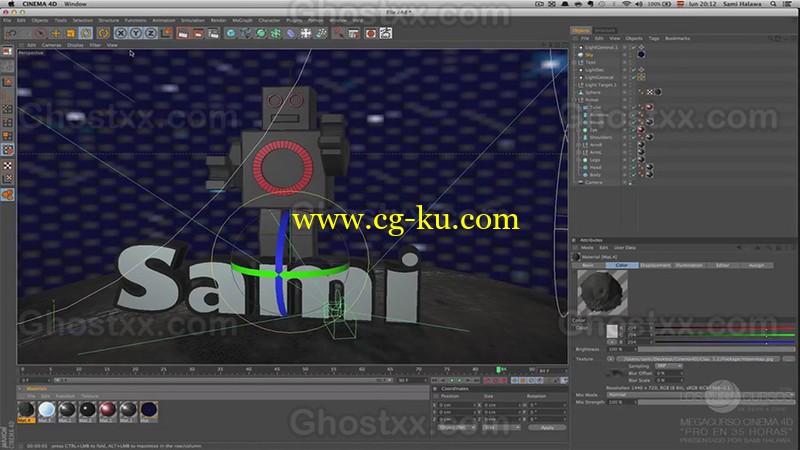Click the third clapperboard icon in toolbar
Viewport: 800px width, 450px height.
pyautogui.click(x=213, y=33)
